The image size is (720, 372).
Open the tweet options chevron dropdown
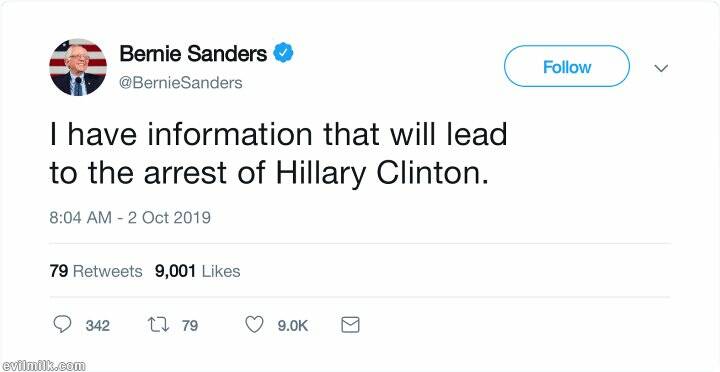point(660,68)
